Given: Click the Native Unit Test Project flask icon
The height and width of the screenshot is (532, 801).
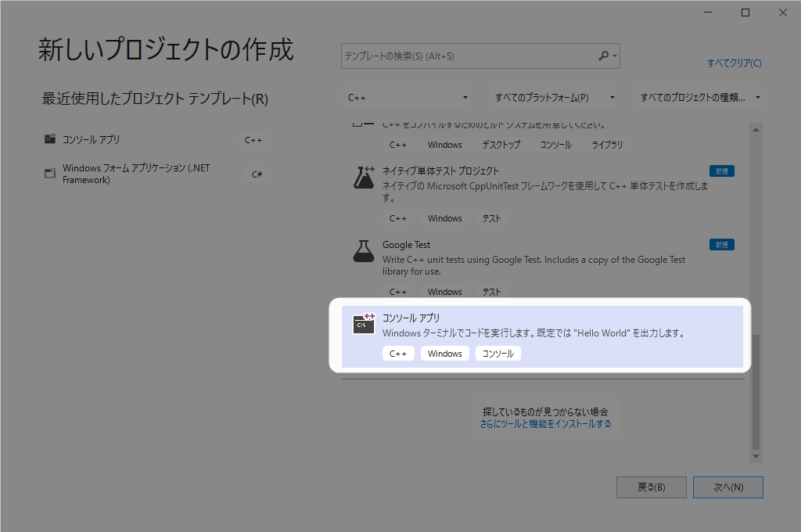Looking at the screenshot, I should pyautogui.click(x=364, y=178).
